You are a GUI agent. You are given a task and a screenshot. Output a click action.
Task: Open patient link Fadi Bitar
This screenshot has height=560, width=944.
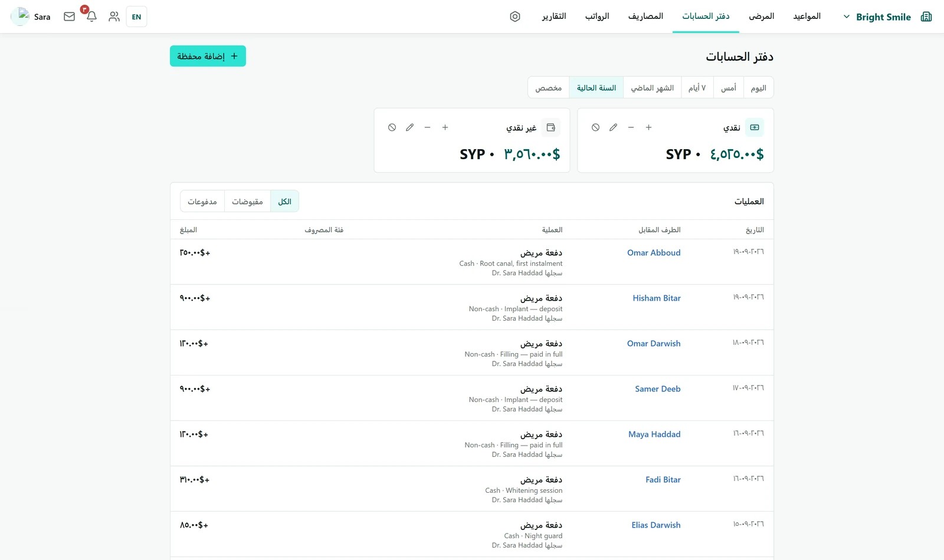[663, 479]
